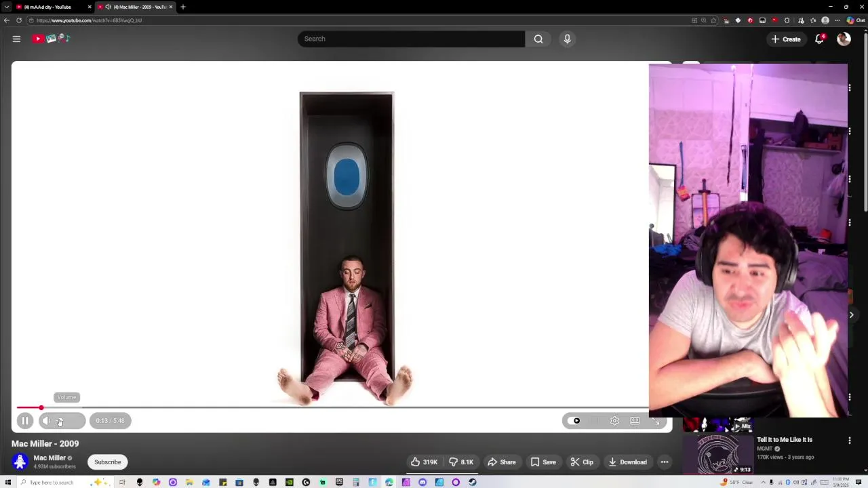This screenshot has height=488, width=868.
Task: Open YouTube notifications bell
Action: (x=819, y=39)
